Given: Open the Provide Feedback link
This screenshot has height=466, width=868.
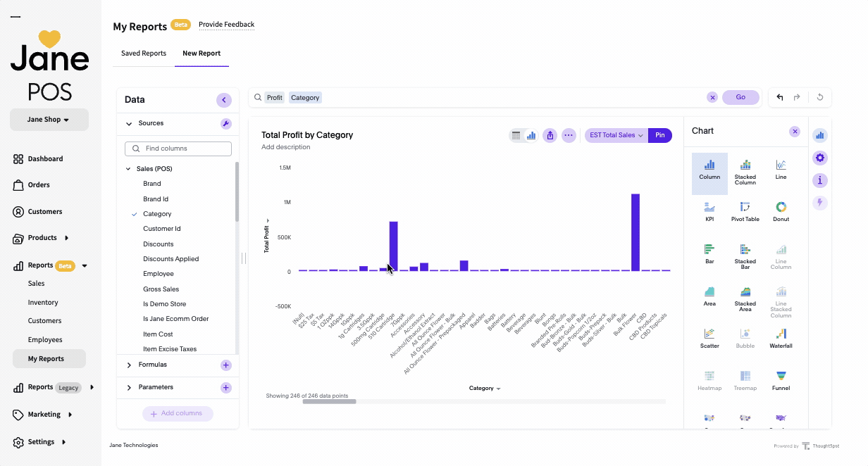Looking at the screenshot, I should pos(226,25).
